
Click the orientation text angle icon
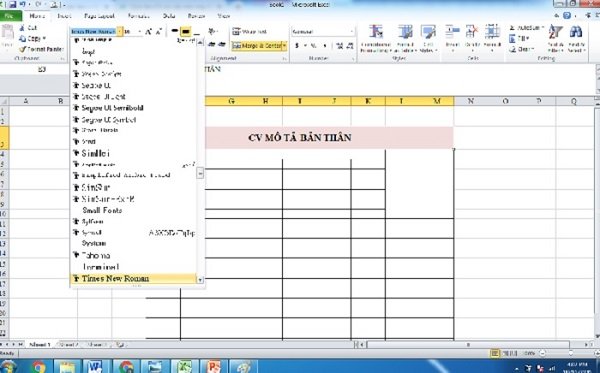[212, 31]
